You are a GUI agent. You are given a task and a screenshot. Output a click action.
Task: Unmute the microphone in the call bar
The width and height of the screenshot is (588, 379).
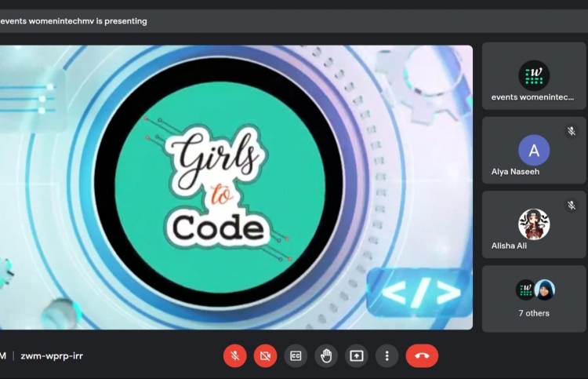pos(234,355)
